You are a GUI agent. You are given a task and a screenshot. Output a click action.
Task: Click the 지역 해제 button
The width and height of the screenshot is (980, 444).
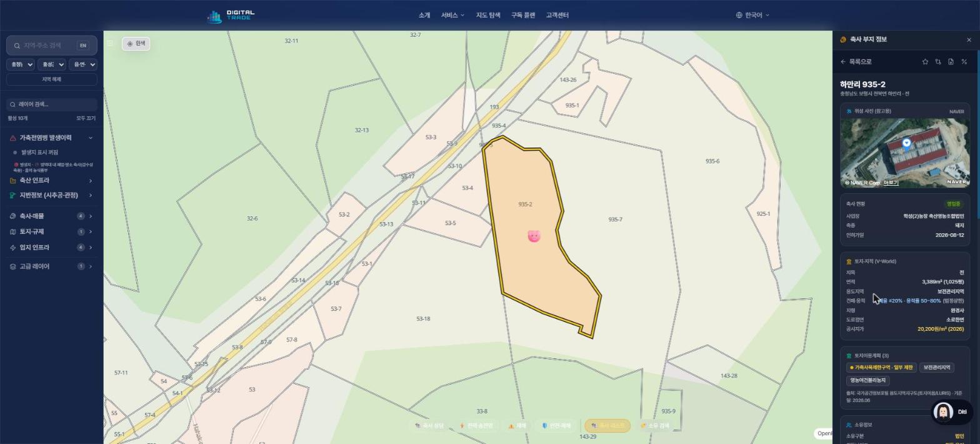click(x=52, y=79)
